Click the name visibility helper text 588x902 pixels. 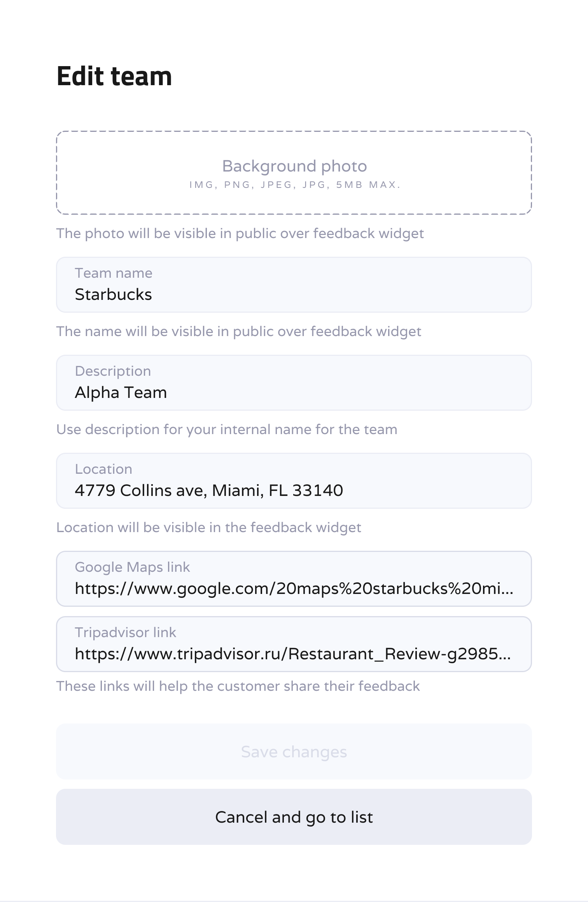(239, 331)
